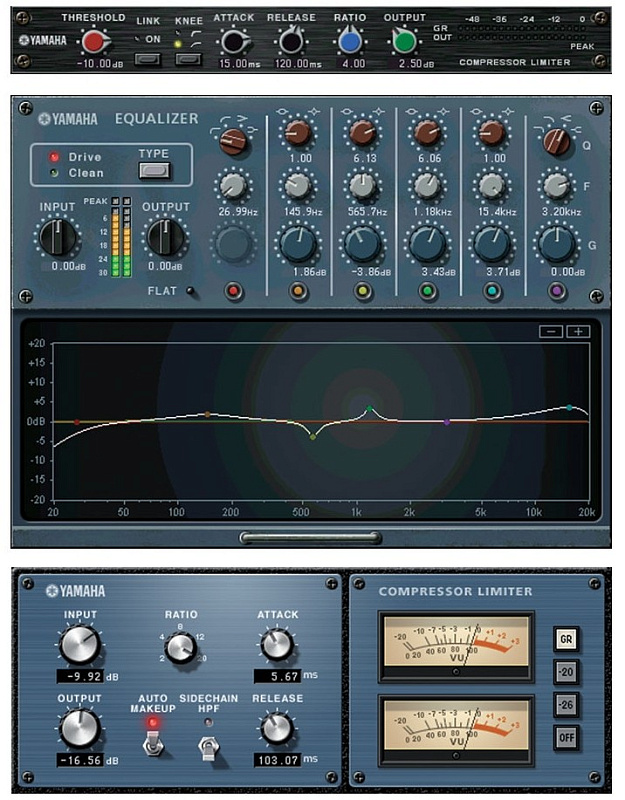Select the GR meter mode button
Image resolution: width=625 pixels, height=800 pixels.
coord(566,639)
